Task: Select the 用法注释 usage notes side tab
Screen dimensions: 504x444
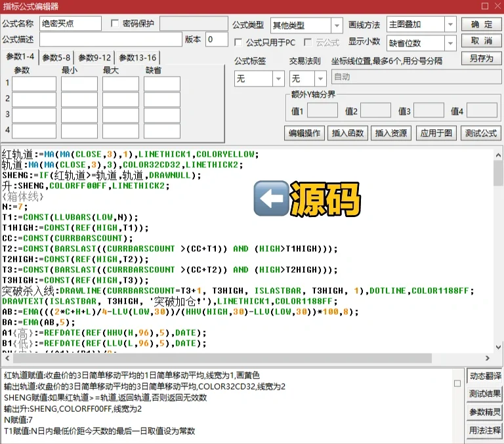Action: click(485, 430)
